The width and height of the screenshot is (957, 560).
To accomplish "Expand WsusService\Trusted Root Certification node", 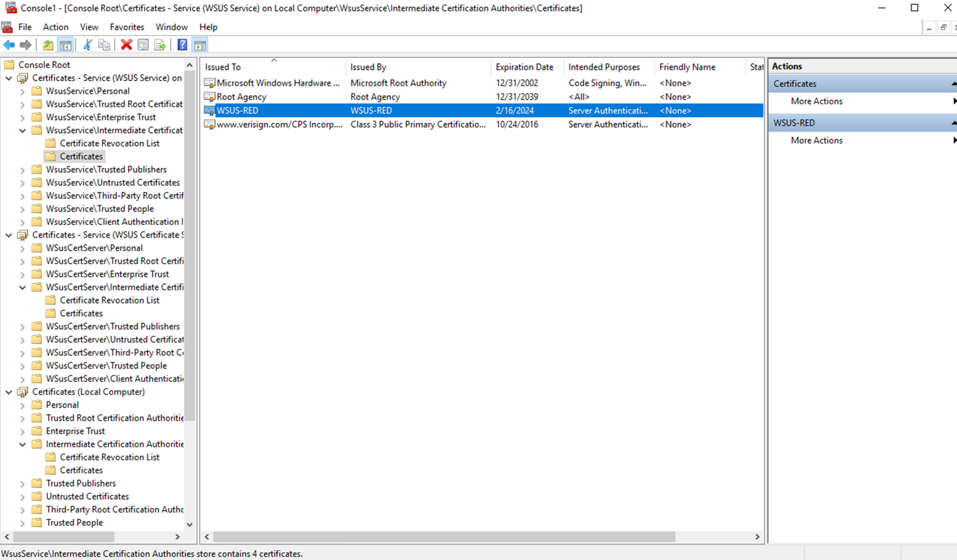I will pos(22,104).
